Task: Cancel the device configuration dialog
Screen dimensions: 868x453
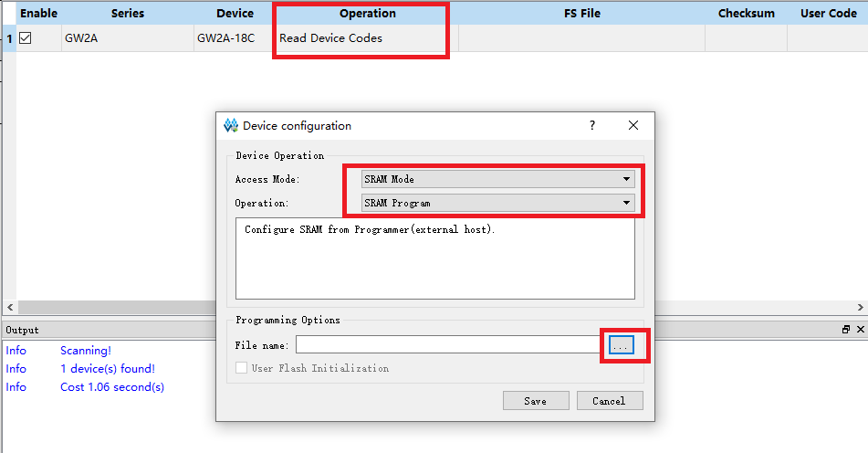Action: [x=610, y=400]
